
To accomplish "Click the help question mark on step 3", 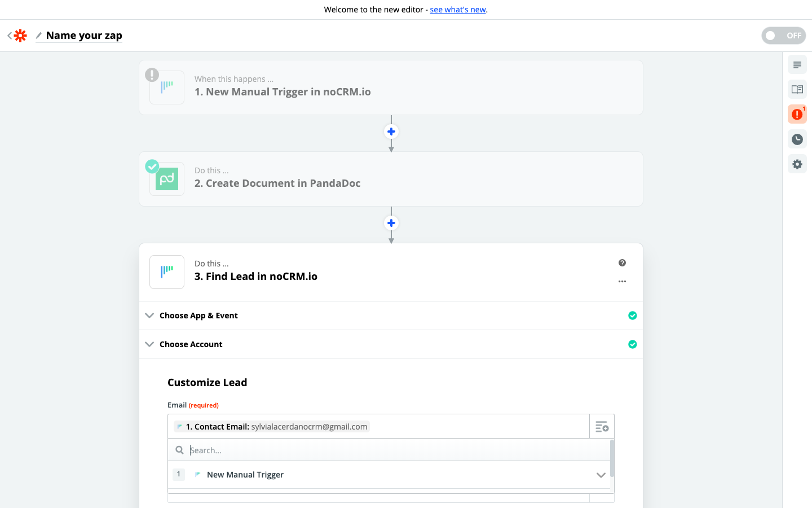I will point(622,263).
